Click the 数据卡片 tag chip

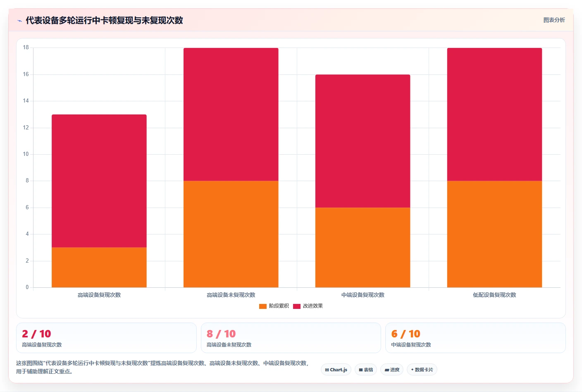tap(422, 370)
